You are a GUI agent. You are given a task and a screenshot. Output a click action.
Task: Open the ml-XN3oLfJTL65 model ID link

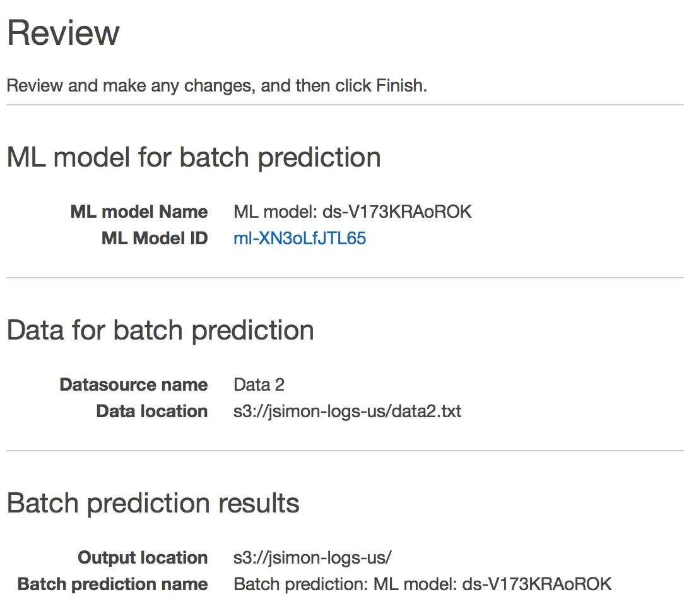[300, 238]
